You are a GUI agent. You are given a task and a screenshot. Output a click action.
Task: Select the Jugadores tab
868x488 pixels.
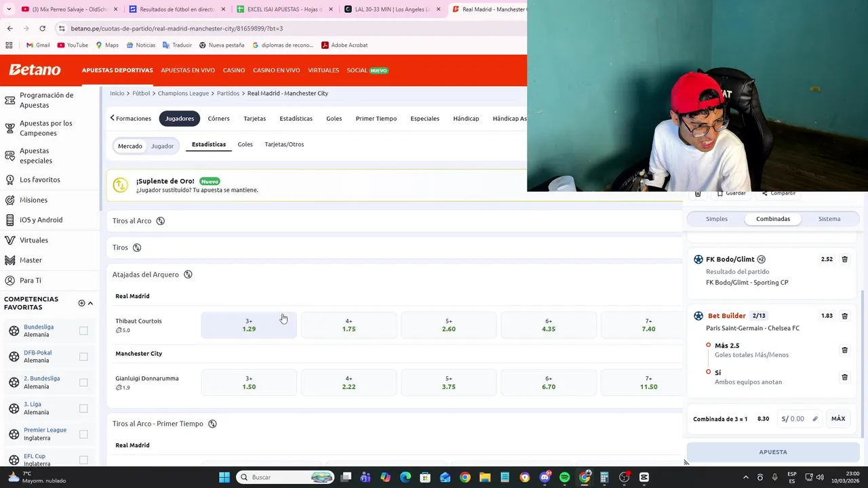click(x=180, y=119)
